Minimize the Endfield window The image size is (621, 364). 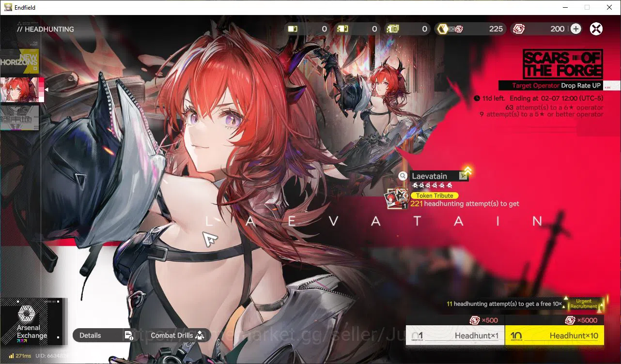point(565,7)
